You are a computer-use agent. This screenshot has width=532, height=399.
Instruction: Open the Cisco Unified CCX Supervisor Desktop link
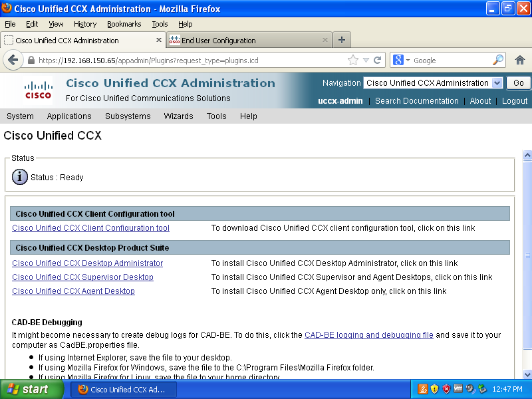82,277
